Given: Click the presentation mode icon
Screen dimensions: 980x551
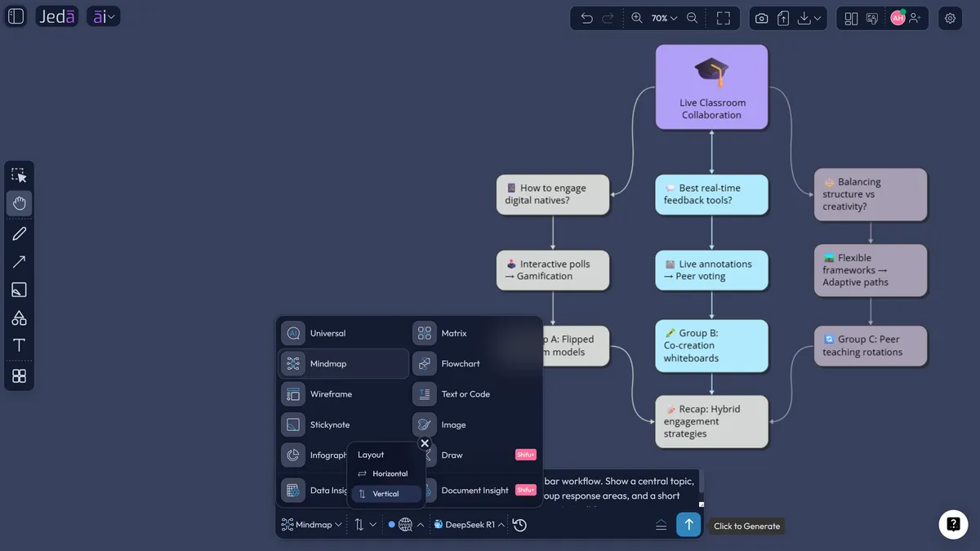Looking at the screenshot, I should coord(872,18).
